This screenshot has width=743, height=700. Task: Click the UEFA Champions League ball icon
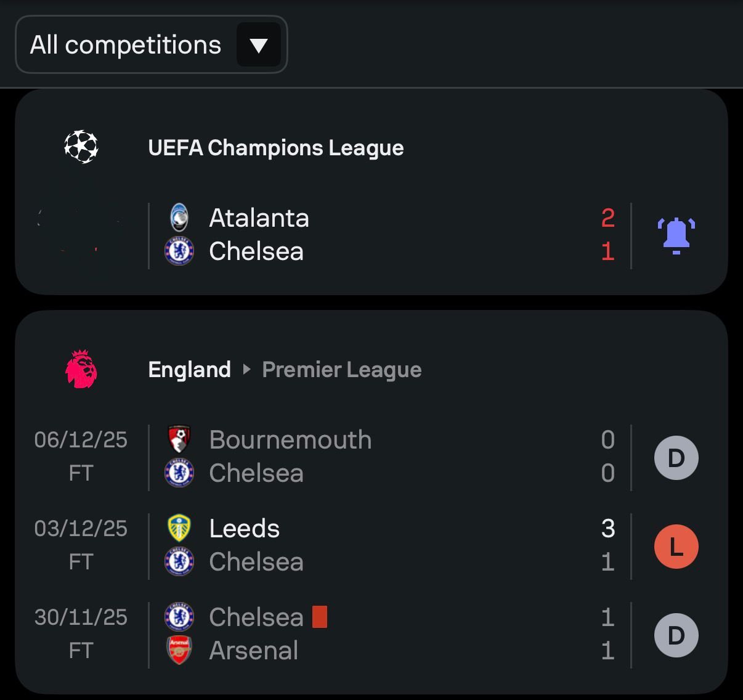tap(81, 147)
